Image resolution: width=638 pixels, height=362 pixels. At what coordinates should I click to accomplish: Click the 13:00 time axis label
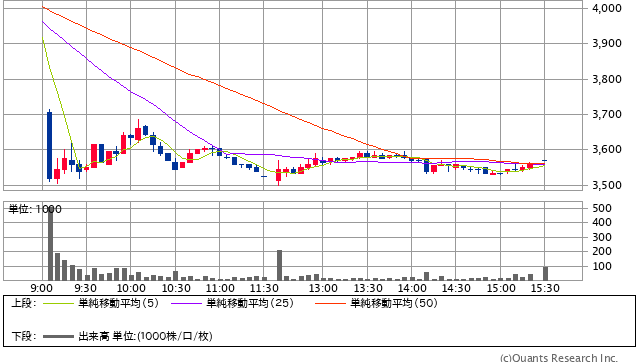[x=323, y=288]
